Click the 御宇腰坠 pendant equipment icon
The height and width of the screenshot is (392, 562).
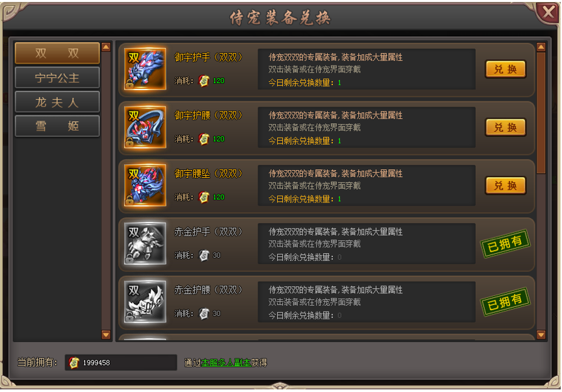[145, 185]
